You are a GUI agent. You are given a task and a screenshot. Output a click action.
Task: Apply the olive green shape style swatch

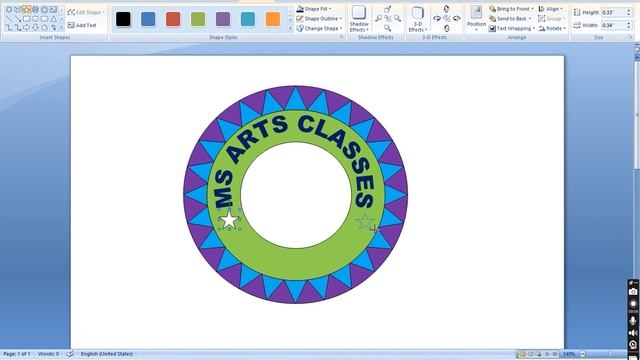198,19
